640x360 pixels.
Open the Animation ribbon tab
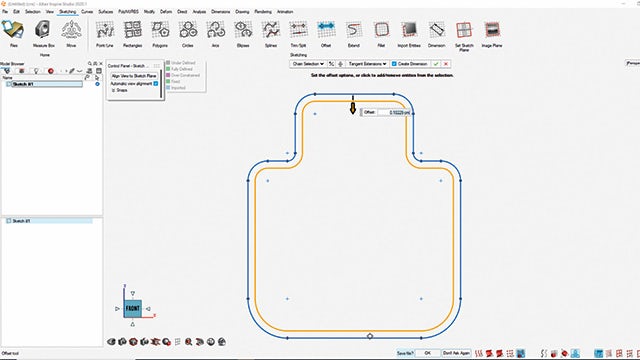tap(285, 12)
